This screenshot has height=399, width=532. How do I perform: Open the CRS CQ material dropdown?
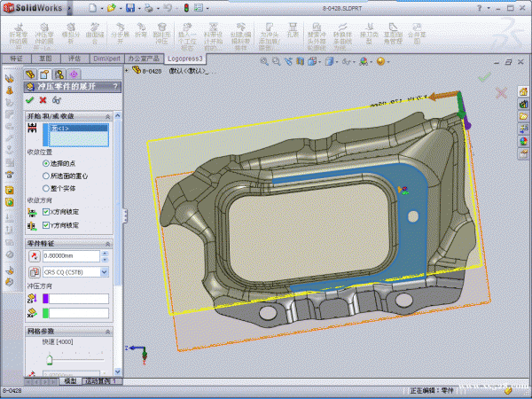(x=104, y=271)
